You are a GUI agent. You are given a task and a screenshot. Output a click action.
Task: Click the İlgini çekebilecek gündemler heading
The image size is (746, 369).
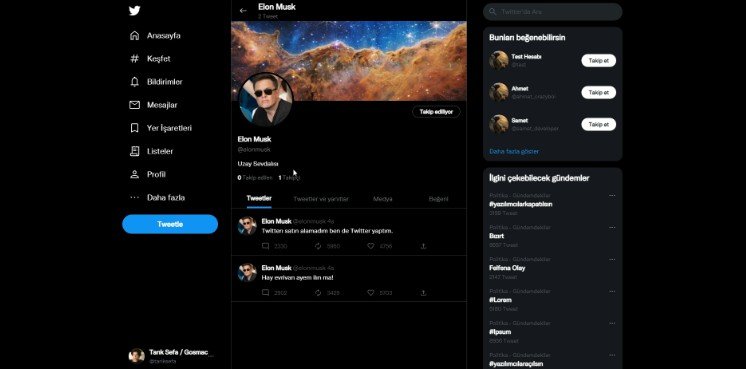pos(539,178)
